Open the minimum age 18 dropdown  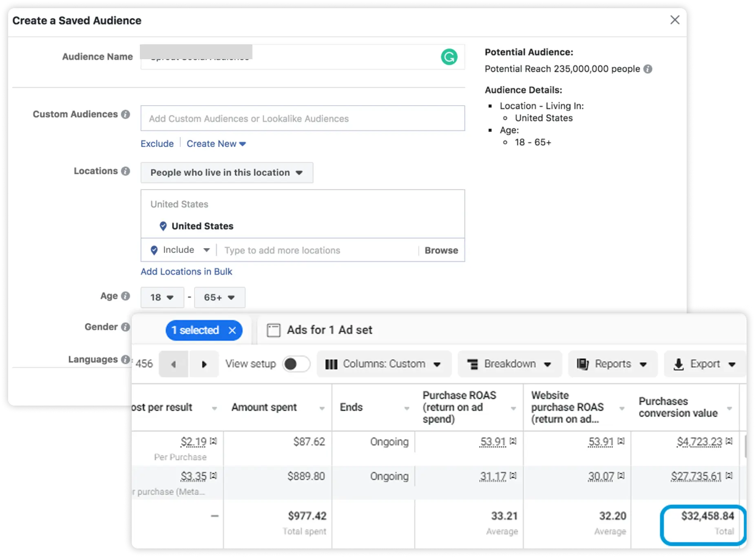click(x=162, y=297)
